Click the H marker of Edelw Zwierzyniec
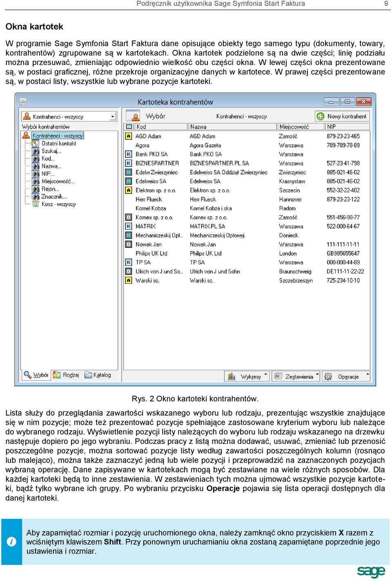The width and height of the screenshot is (392, 581). (x=129, y=172)
